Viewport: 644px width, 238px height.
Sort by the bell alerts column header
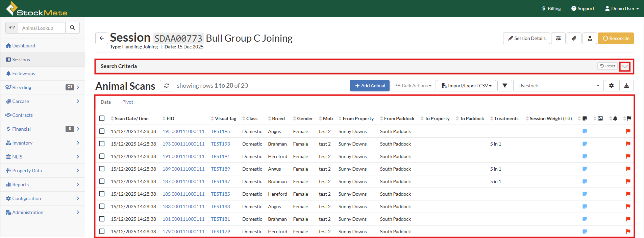point(613,118)
